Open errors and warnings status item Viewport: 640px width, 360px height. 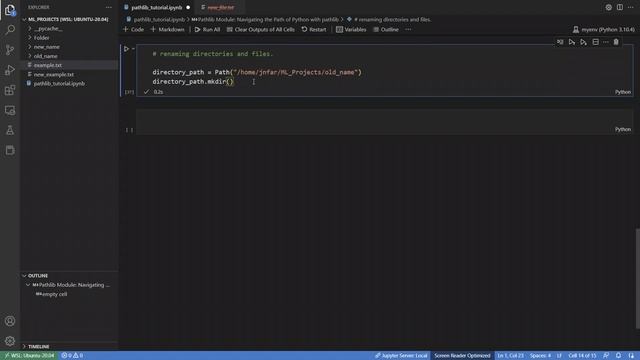[72, 356]
